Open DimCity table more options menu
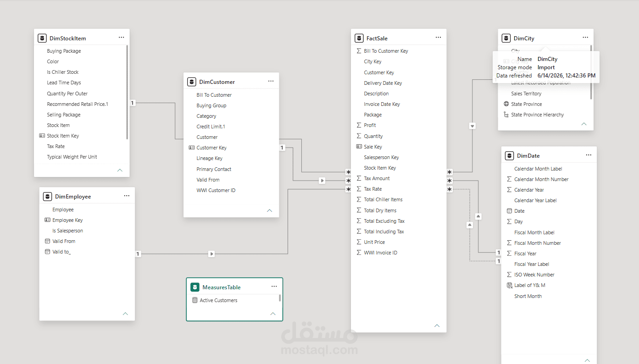The width and height of the screenshot is (639, 364). (585, 38)
